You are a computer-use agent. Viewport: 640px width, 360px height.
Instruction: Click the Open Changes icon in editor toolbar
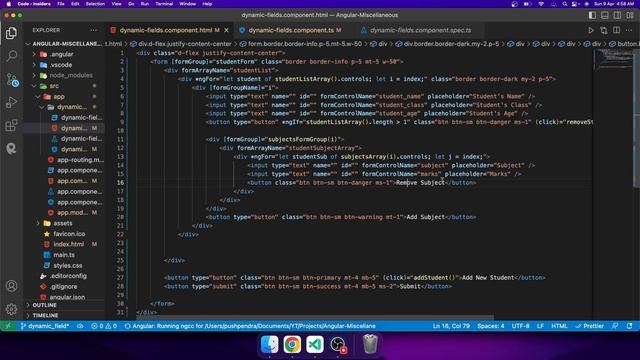(x=604, y=30)
